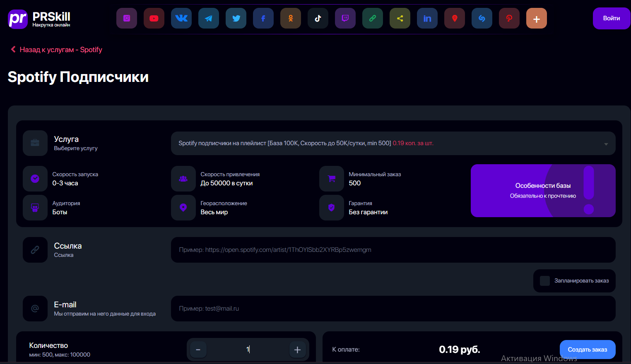Click the 0.19 руб. payment total
This screenshot has height=364, width=631.
[x=460, y=350]
